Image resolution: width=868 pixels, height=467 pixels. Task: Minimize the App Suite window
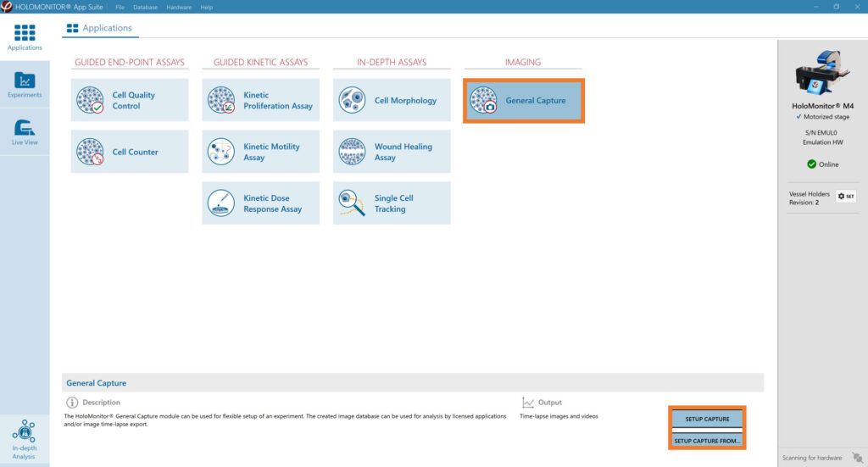click(x=816, y=7)
